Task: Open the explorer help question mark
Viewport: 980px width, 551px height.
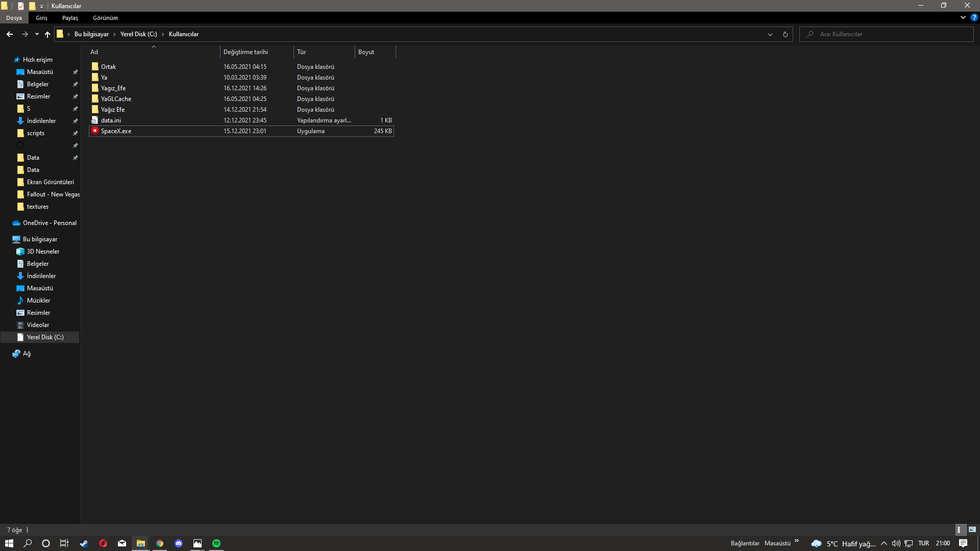Action: [974, 17]
